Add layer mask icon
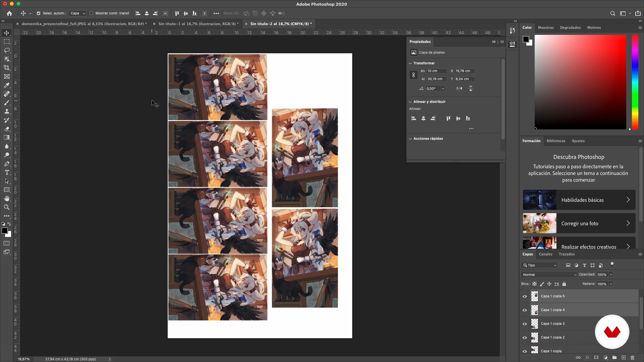The image size is (644, 362). pyautogui.click(x=596, y=358)
